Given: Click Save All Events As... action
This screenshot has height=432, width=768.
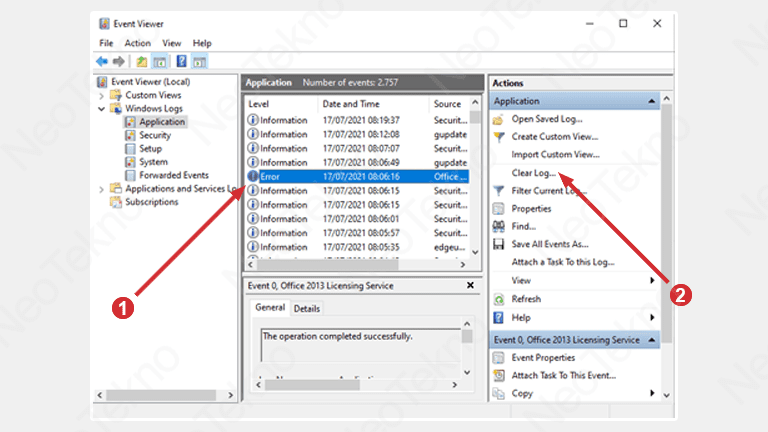Looking at the screenshot, I should [x=550, y=244].
